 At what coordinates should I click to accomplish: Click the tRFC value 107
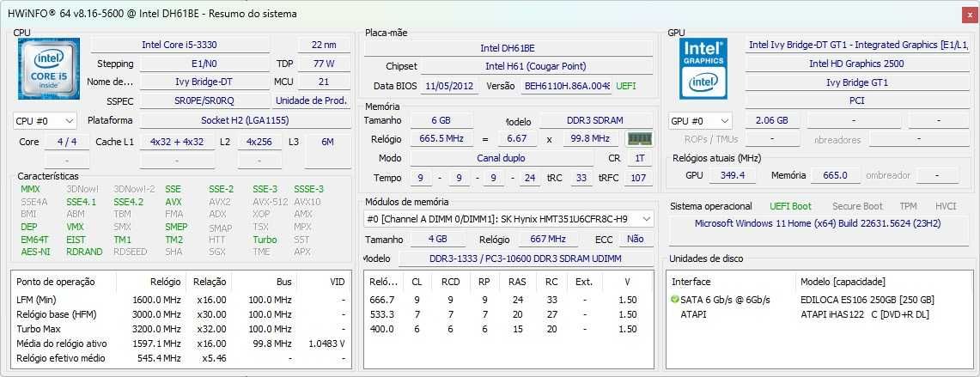pos(638,178)
